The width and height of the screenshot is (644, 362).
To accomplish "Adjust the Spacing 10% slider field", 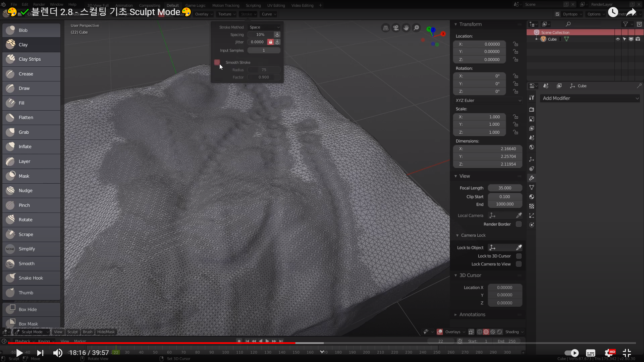I will coord(261,35).
